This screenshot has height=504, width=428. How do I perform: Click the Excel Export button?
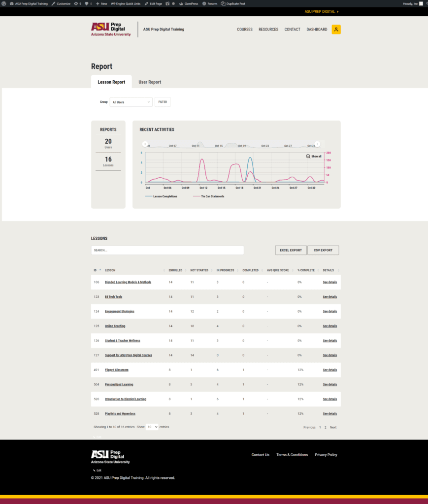(291, 250)
